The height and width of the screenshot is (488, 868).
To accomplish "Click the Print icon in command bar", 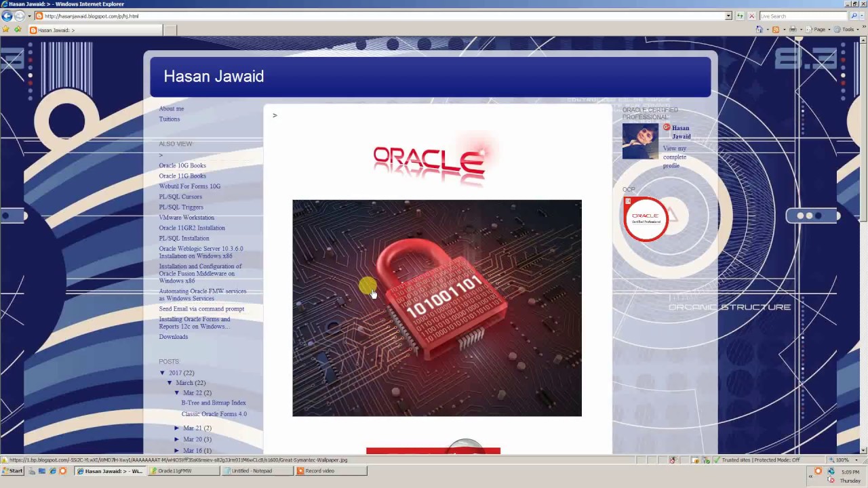I will pos(793,29).
